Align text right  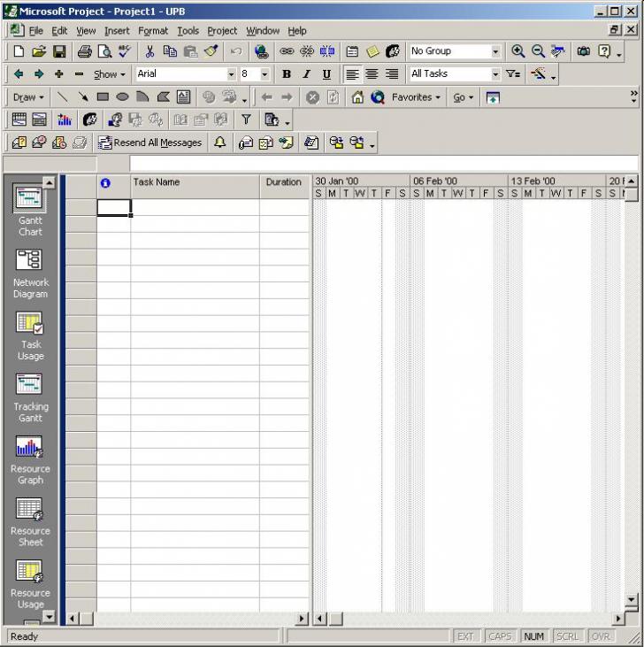[392, 74]
